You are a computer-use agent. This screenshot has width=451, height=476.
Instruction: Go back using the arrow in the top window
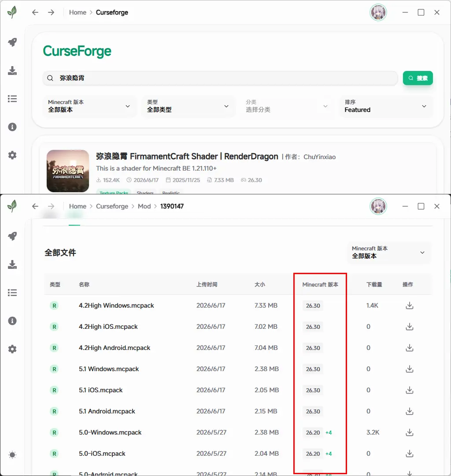35,12
